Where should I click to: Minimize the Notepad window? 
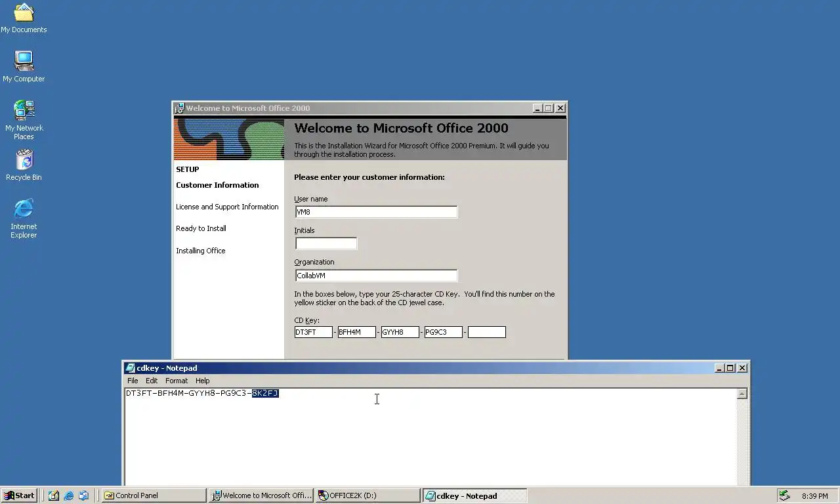coord(719,368)
